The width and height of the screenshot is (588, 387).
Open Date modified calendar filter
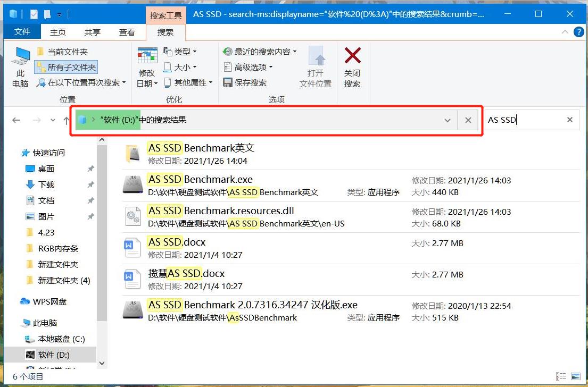point(147,68)
